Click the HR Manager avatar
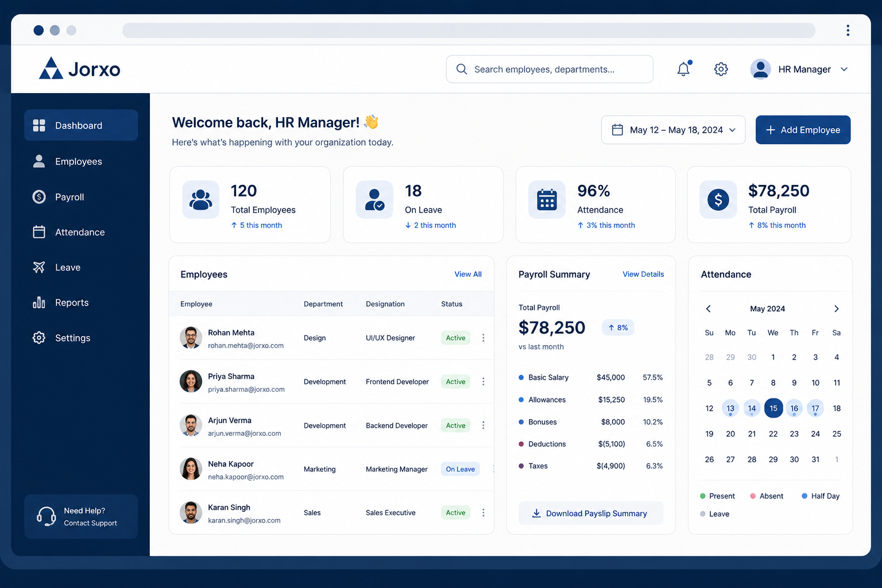 (761, 69)
